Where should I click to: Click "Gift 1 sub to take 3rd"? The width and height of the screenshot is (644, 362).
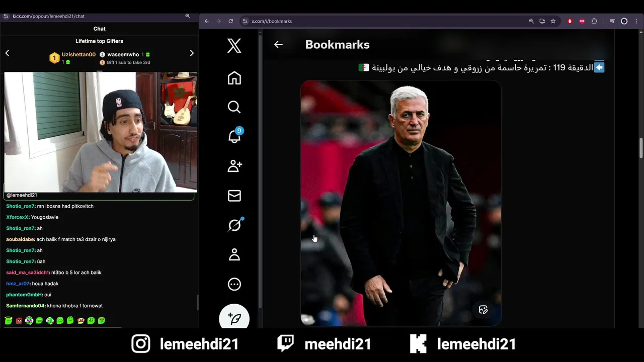pos(125,62)
